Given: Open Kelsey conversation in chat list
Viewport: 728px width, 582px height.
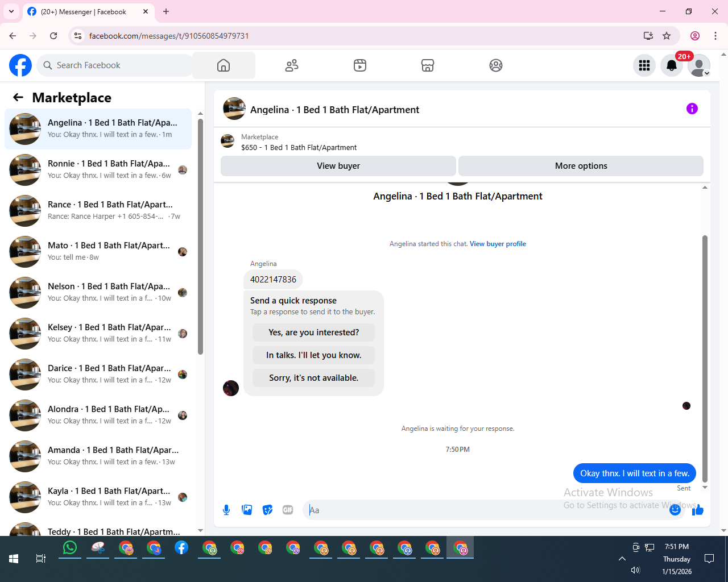Looking at the screenshot, I should [x=98, y=334].
